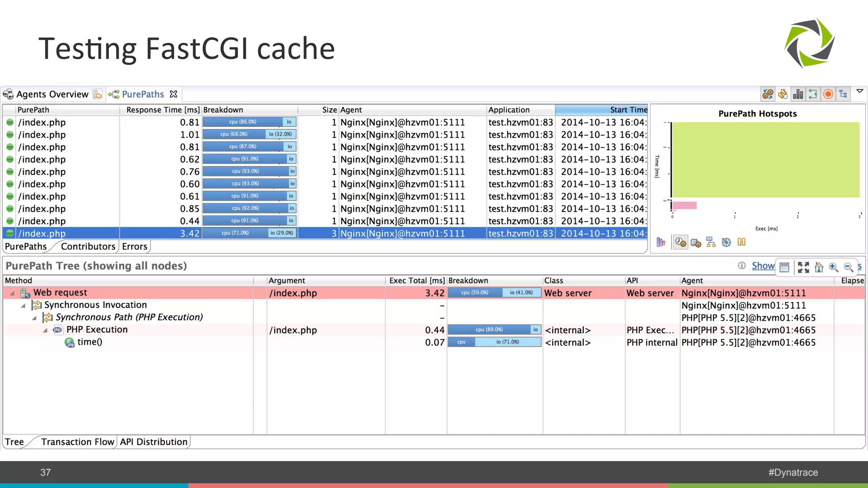Click the table layout icon in floating toolbar

(x=785, y=267)
